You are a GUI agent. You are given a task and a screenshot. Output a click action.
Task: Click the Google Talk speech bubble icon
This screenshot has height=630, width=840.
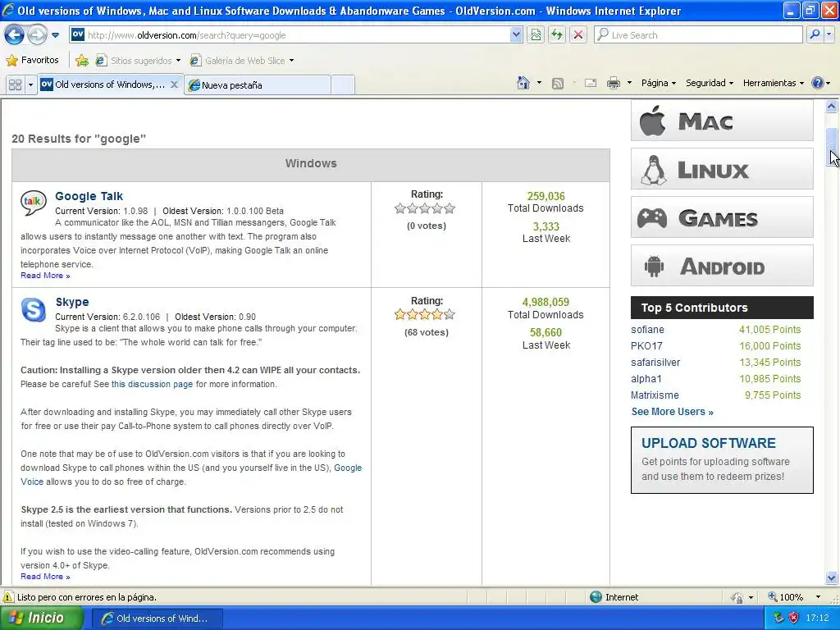(x=33, y=203)
